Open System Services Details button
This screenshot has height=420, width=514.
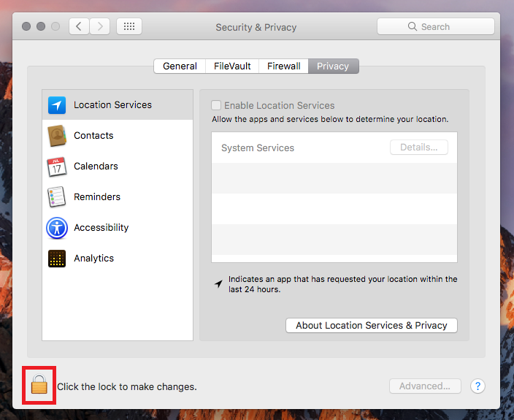click(418, 148)
